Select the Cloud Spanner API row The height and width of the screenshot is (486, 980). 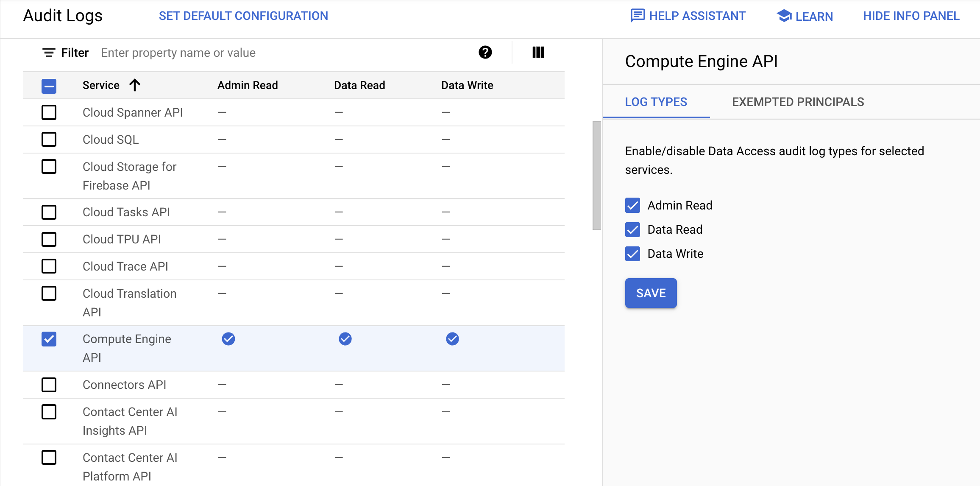point(50,112)
